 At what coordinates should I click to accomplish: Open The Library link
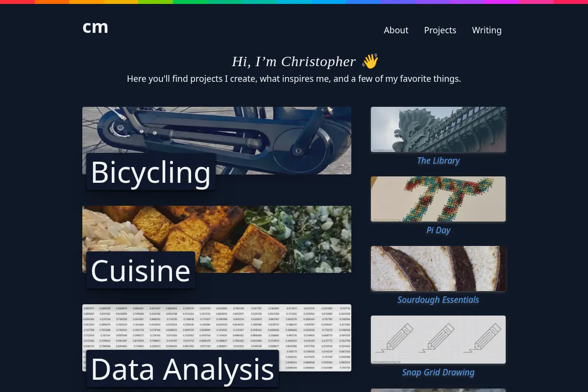coord(438,161)
